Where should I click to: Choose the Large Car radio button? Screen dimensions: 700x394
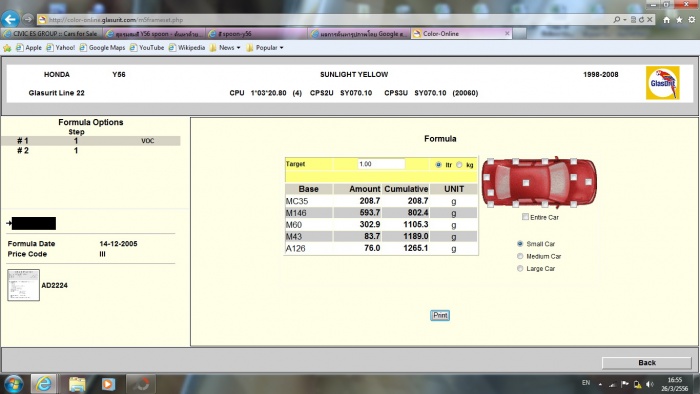coord(520,269)
